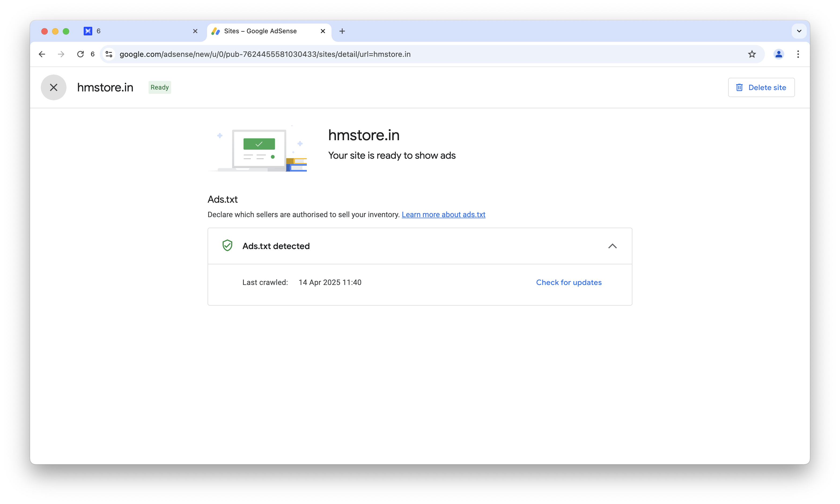Close the tab titled 6

195,31
